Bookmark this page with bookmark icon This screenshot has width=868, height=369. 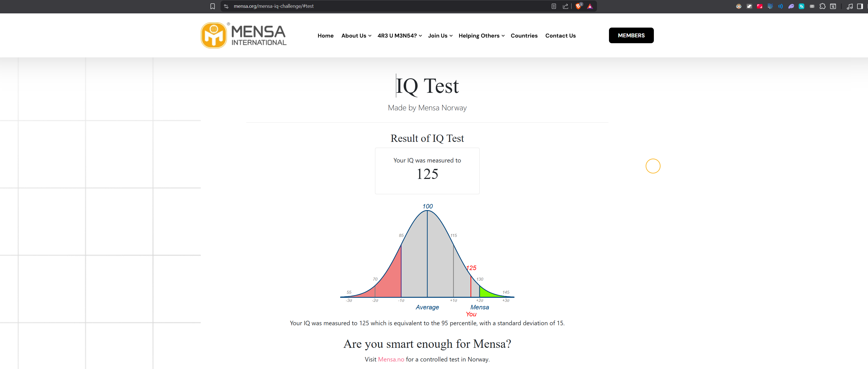pyautogui.click(x=212, y=6)
